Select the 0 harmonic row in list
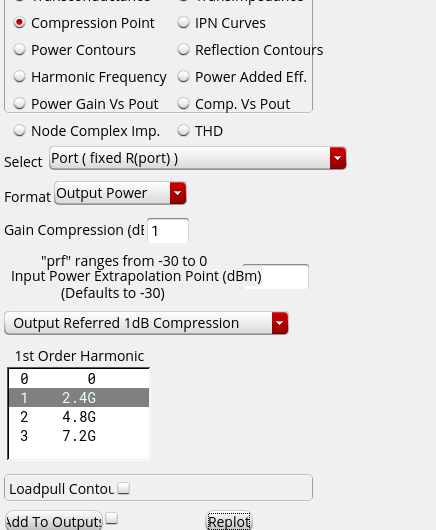Screen dimensions: 436x530 tap(79, 379)
